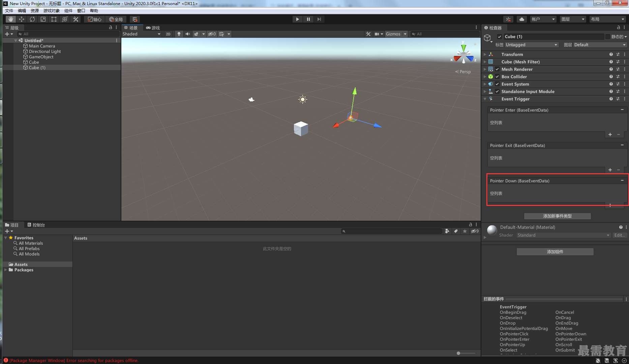Screen dimensions: 629x364
Task: Open cloud services icon
Action: [x=521, y=19]
